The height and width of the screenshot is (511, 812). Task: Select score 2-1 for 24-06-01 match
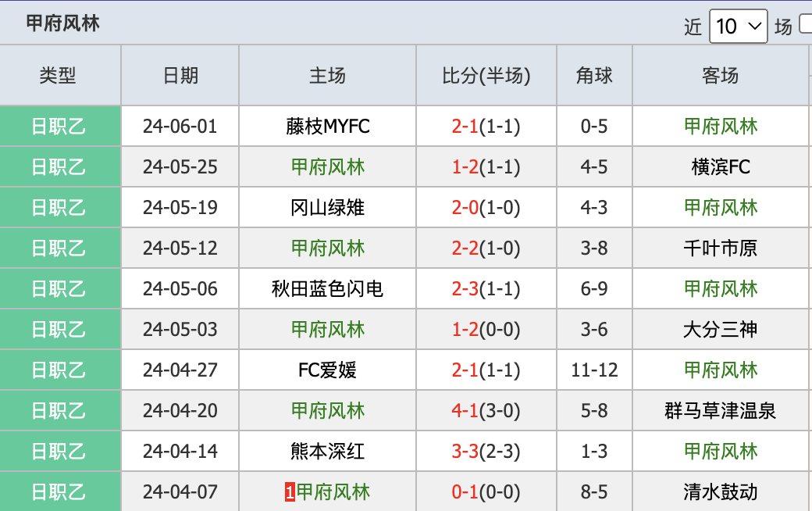[465, 126]
